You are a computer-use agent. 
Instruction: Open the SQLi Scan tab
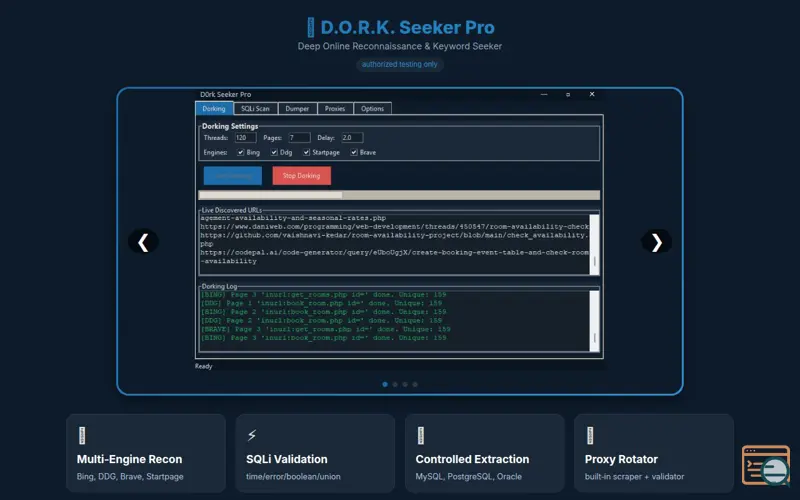coord(255,109)
